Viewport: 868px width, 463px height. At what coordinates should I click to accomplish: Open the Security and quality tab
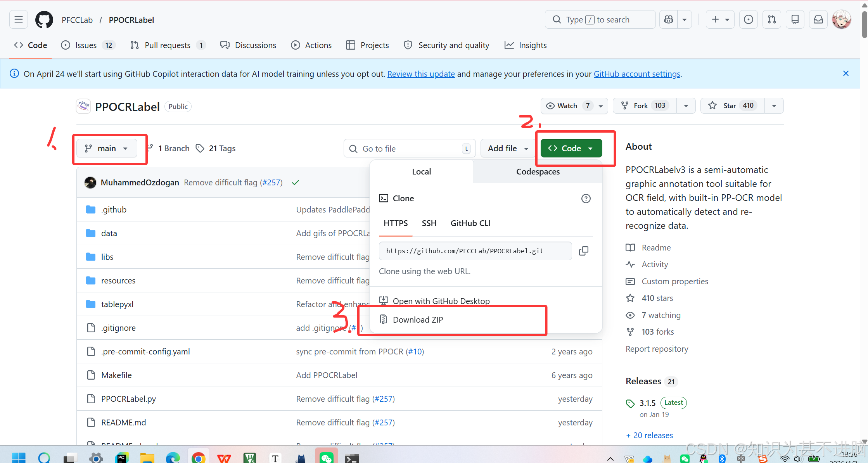447,45
